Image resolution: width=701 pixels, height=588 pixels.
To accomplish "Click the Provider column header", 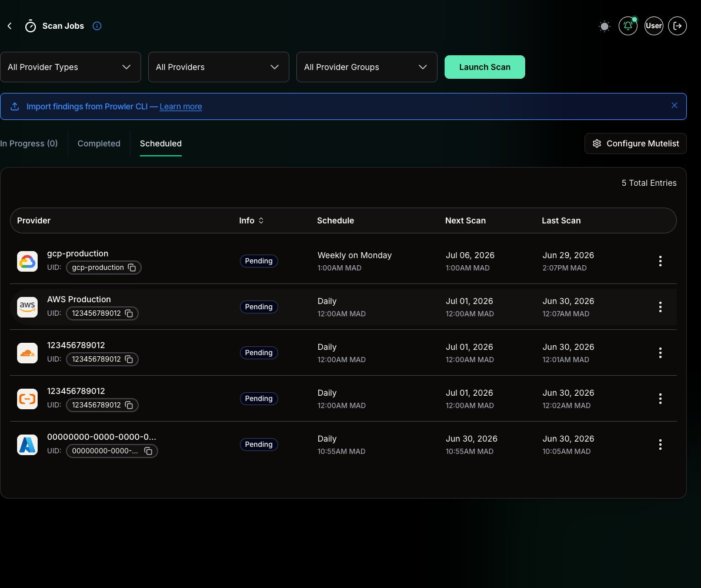I will 34,220.
